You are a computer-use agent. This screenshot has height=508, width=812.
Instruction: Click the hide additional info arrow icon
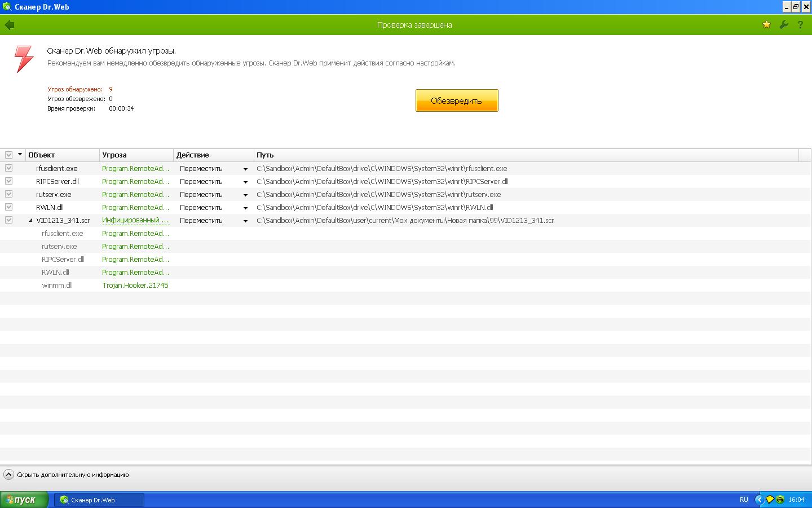click(8, 475)
